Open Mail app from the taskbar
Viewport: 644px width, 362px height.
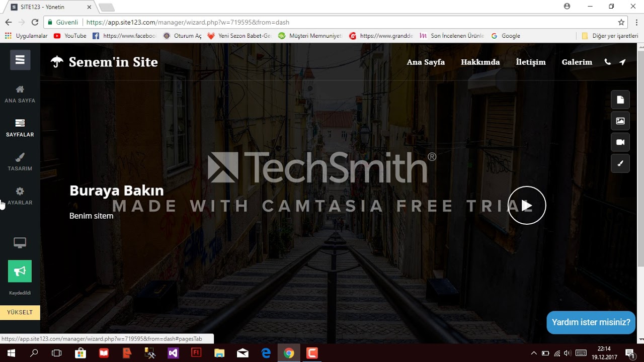(243, 353)
